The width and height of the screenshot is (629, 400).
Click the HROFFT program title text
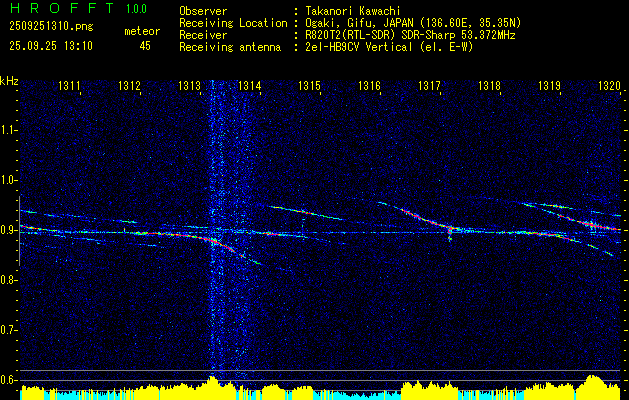point(63,8)
